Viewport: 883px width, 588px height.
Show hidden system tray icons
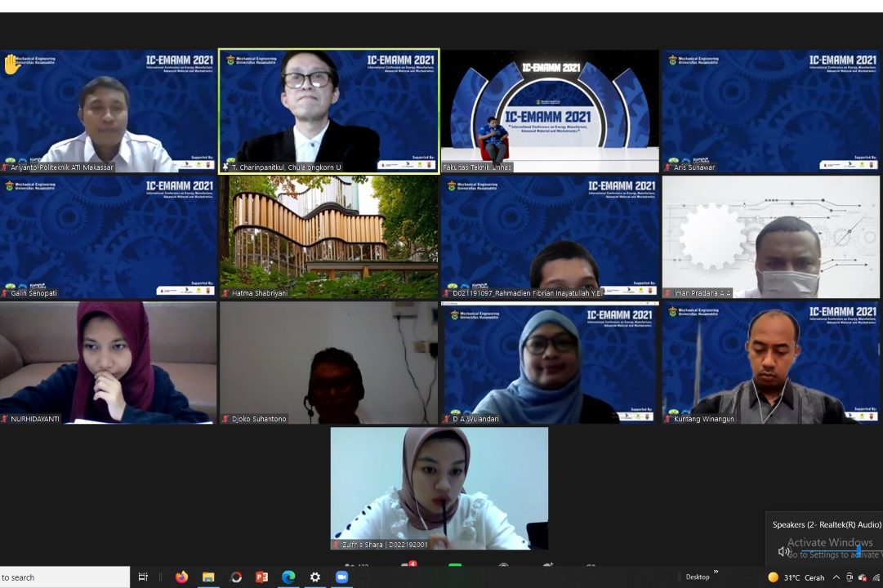[x=836, y=577]
